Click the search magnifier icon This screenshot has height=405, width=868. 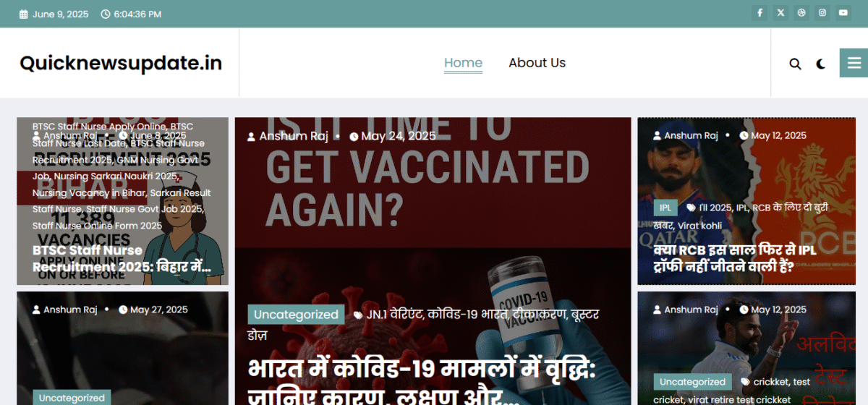pos(795,64)
